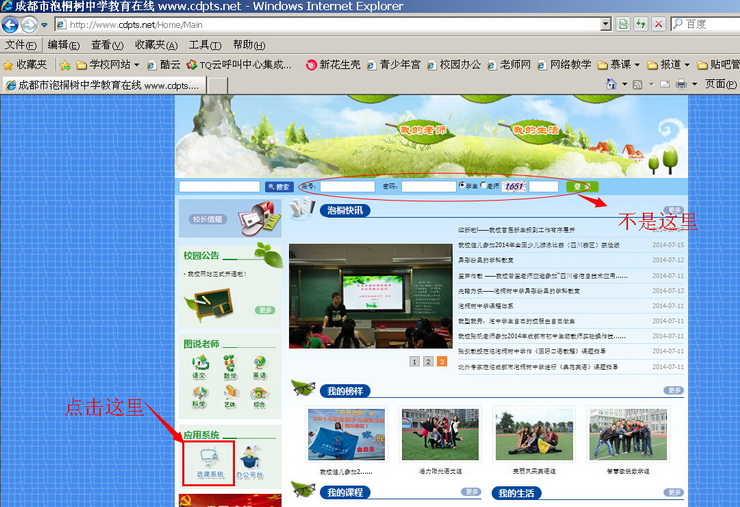Screen dimensions: 740x507
Task: Click the browser back arrow button
Action: click(11, 24)
